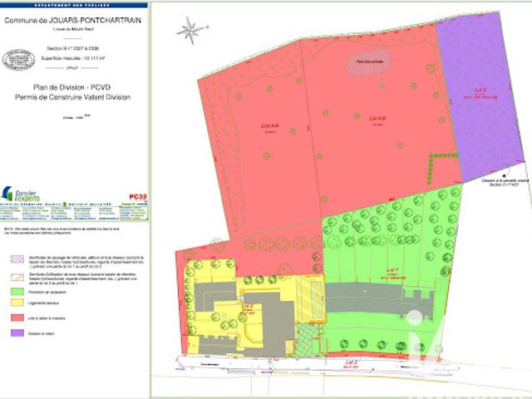Click the oval surveyor stamp seal
Viewport: 532px width, 399px height.
[18, 60]
